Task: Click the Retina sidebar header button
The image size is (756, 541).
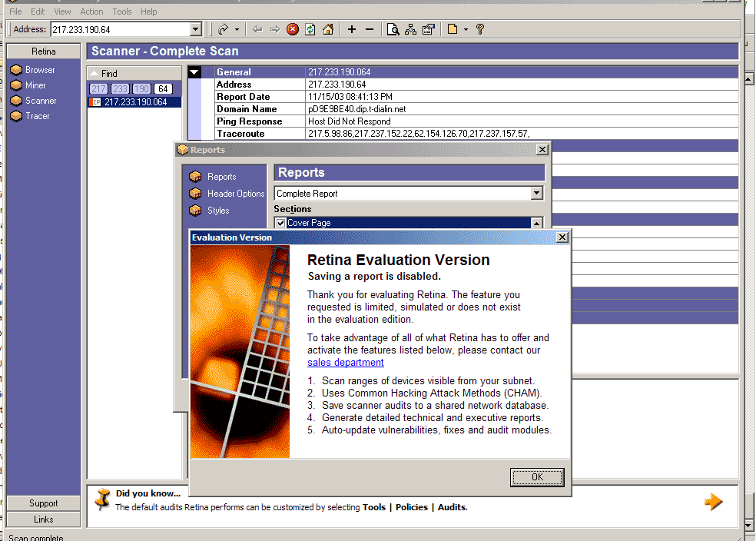Action: click(x=43, y=51)
